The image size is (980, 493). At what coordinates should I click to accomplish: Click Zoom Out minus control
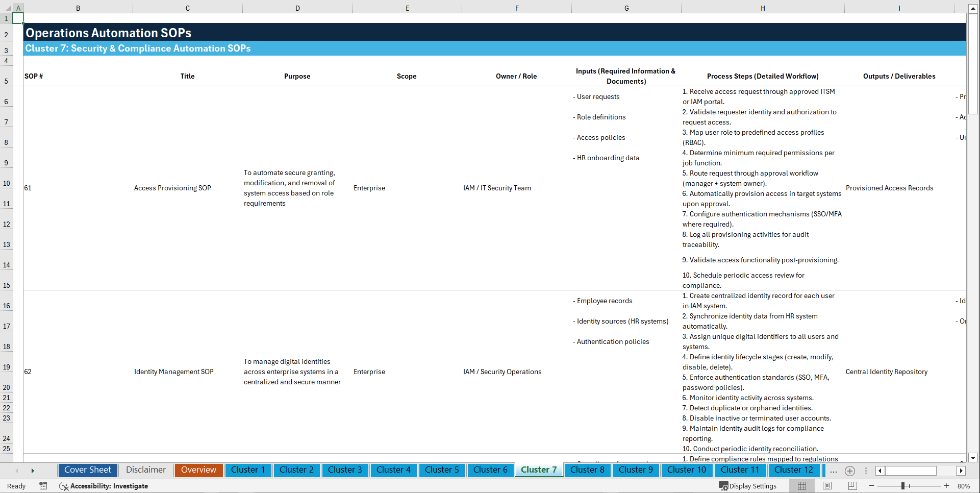tap(872, 486)
